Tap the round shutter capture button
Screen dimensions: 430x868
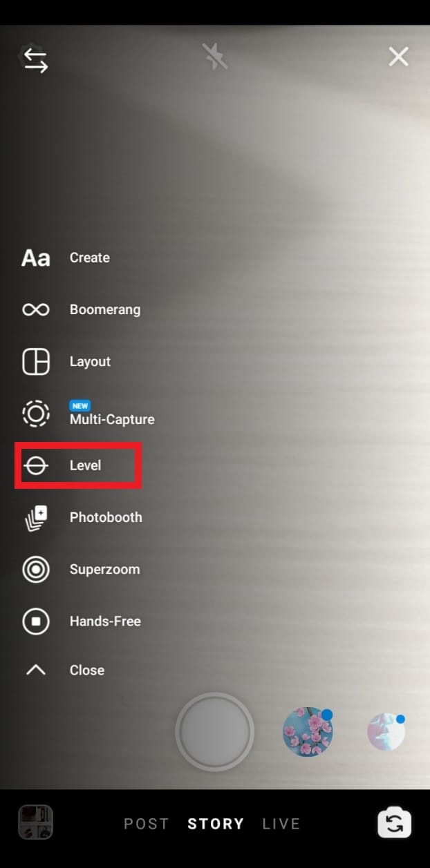pos(215,732)
